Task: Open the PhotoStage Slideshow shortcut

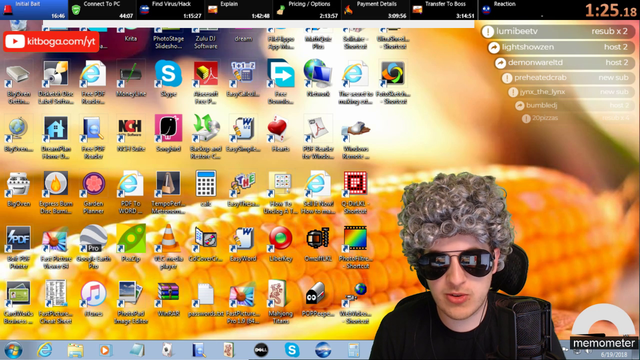Action: click(x=168, y=39)
